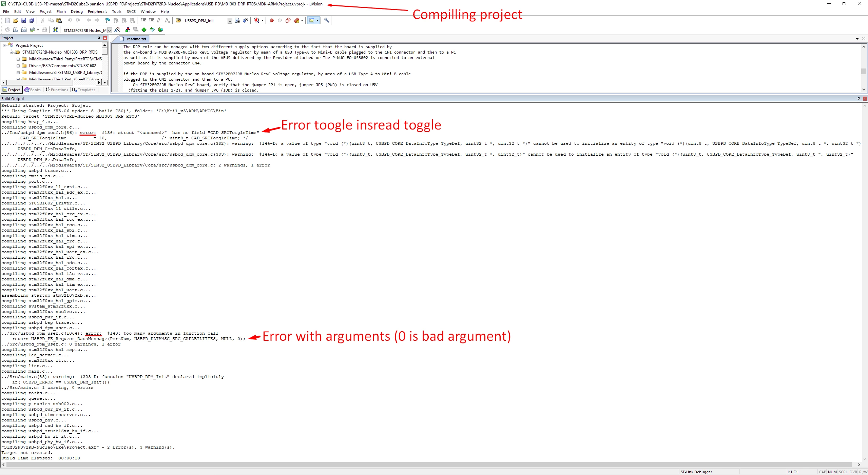Collapse the Project: Project tree root
This screenshot has height=475, width=868.
point(4,45)
